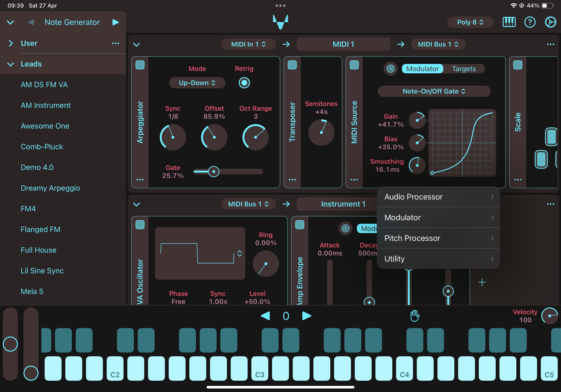Go to next preset with right arrow

[x=116, y=22]
